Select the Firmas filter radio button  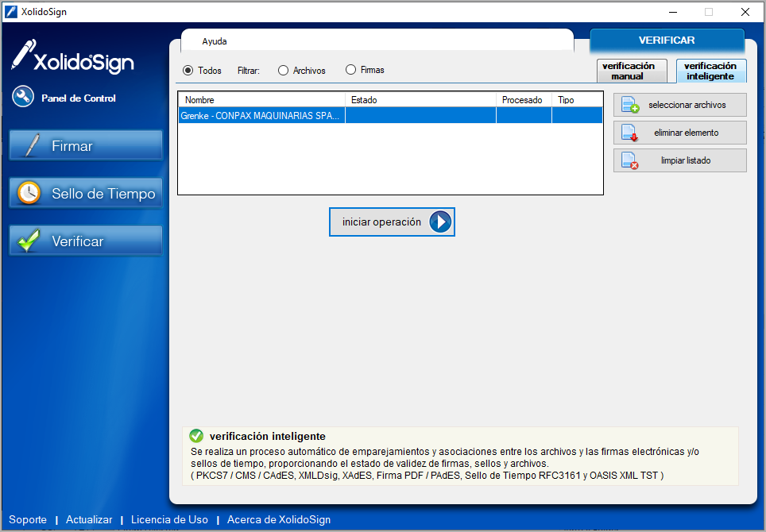[350, 70]
